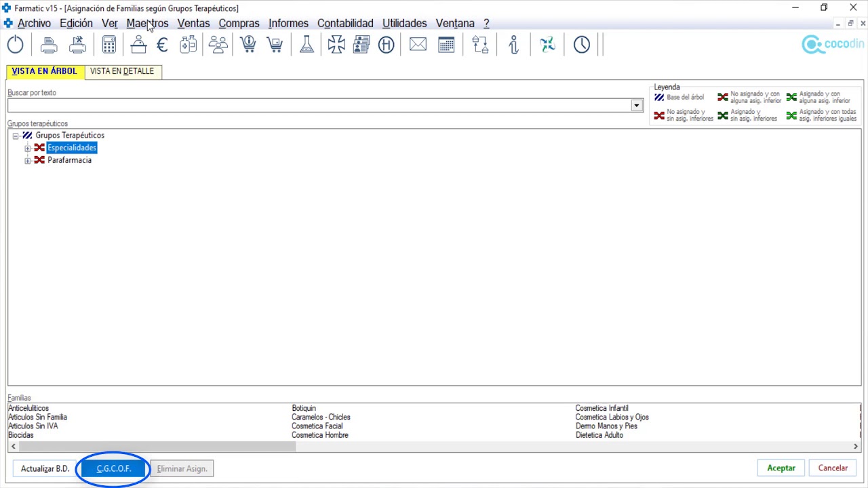Click the blue striped Grupos Terapéuticos icon
The height and width of the screenshot is (488, 868).
pos(27,136)
